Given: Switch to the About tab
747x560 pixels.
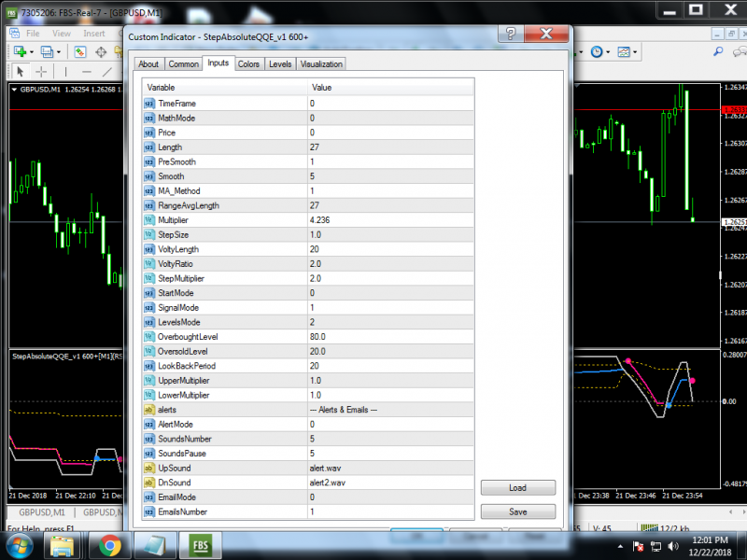Looking at the screenshot, I should pyautogui.click(x=148, y=64).
